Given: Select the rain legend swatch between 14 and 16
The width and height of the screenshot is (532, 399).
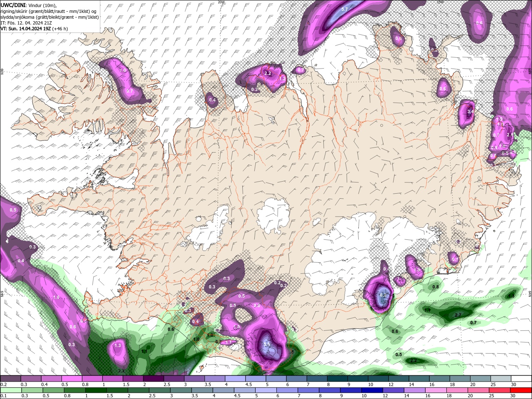Looking at the screenshot, I should tap(414, 390).
